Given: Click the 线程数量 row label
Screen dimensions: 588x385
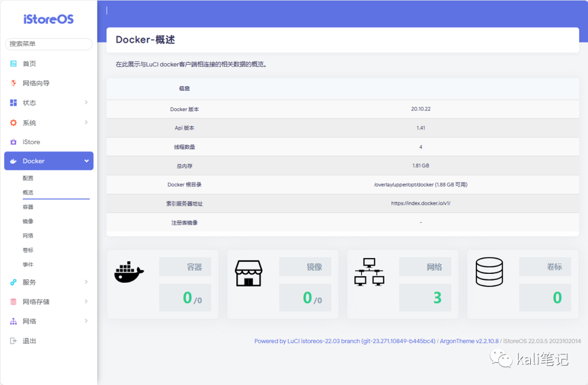Looking at the screenshot, I should click(185, 146).
